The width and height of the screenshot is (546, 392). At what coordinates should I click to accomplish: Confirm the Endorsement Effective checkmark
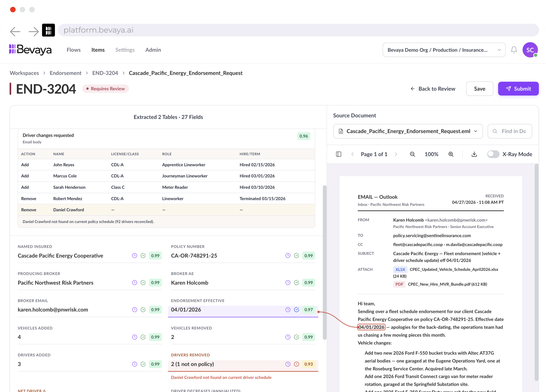click(296, 310)
